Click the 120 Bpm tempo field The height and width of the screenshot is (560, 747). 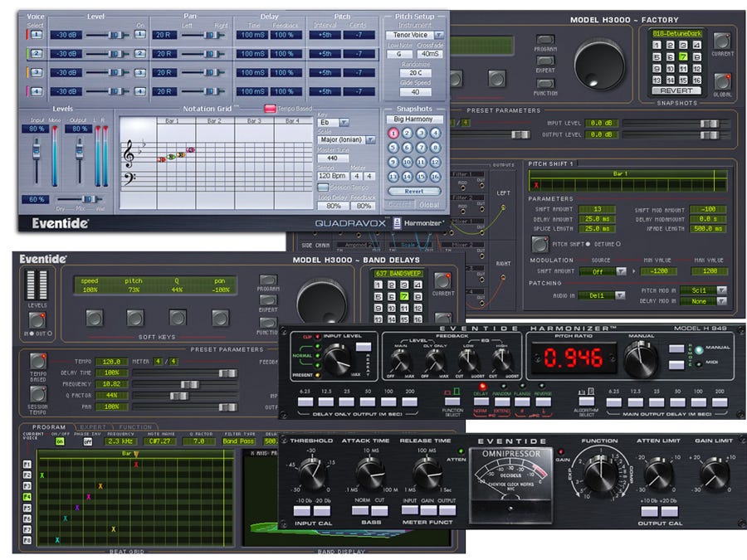coord(332,176)
